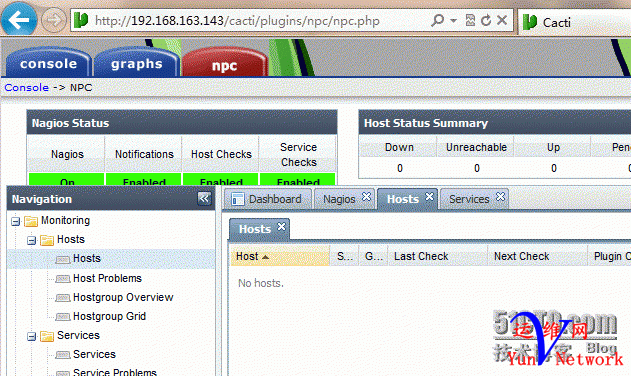Click the Notifications Enabled status cell
The height and width of the screenshot is (376, 631).
pyautogui.click(x=144, y=180)
